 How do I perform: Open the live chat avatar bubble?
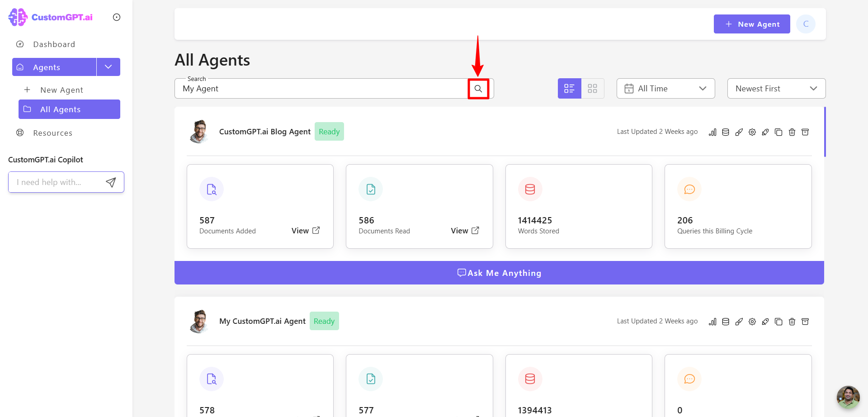(848, 397)
